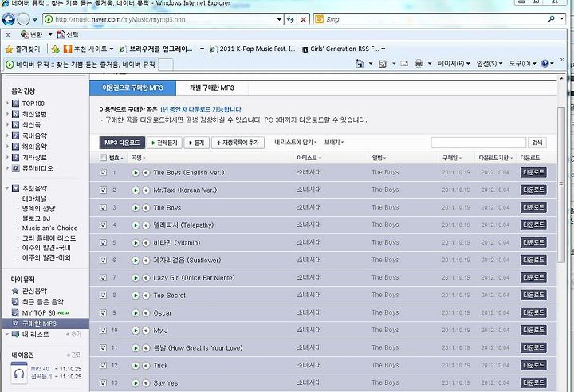Open the 보내기 dropdown
This screenshot has height=392, width=574.
coord(334,143)
